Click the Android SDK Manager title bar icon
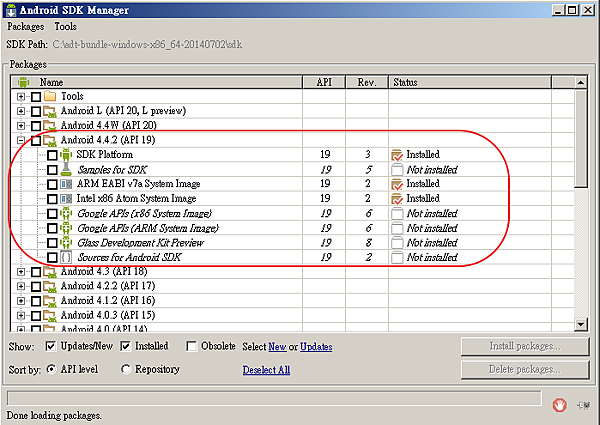Screen dimensions: 600x425 coord(11,10)
